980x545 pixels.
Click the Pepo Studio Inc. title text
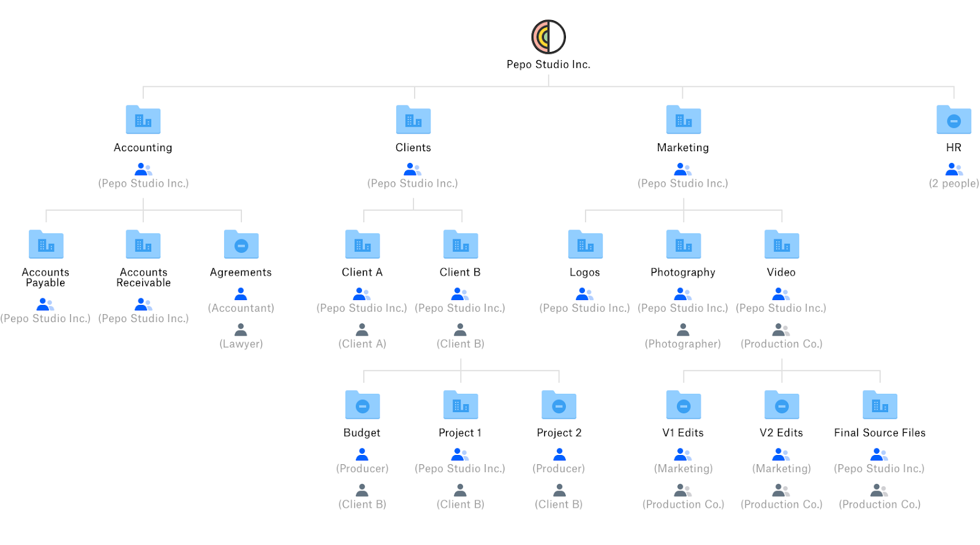(548, 64)
